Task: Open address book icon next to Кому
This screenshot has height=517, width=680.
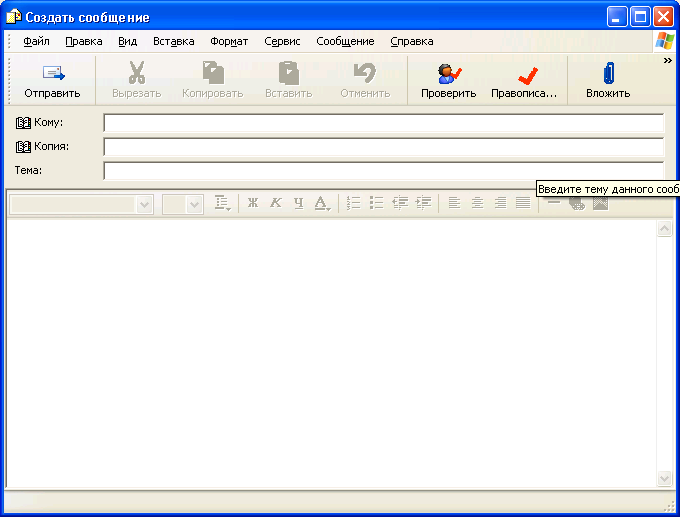Action: pos(23,123)
